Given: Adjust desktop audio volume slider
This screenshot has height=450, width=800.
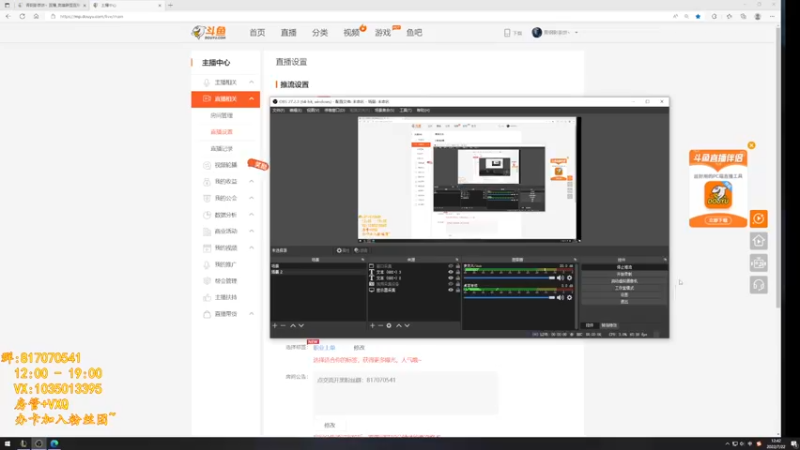Looking at the screenshot, I should [x=509, y=297].
